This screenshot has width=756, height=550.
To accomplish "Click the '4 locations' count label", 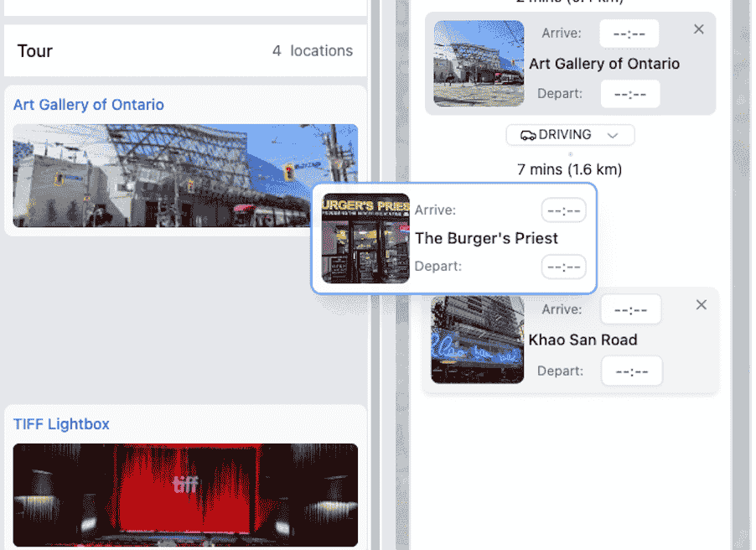I will (313, 50).
